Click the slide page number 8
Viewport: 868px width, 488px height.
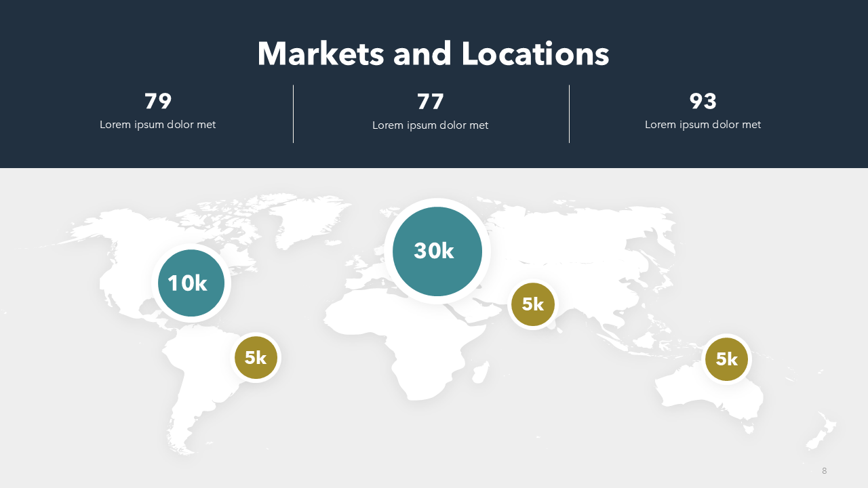(824, 471)
